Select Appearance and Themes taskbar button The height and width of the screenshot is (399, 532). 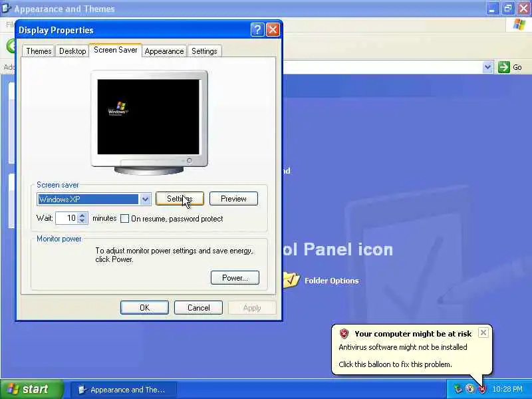124,390
